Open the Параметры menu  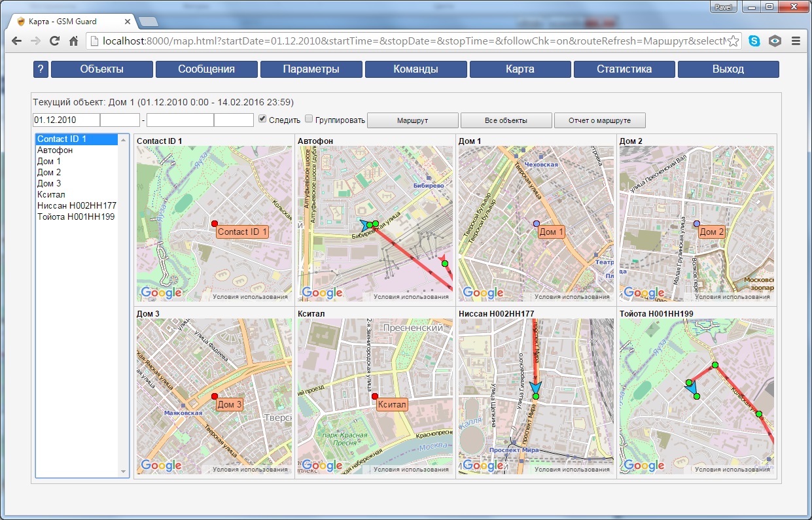311,69
